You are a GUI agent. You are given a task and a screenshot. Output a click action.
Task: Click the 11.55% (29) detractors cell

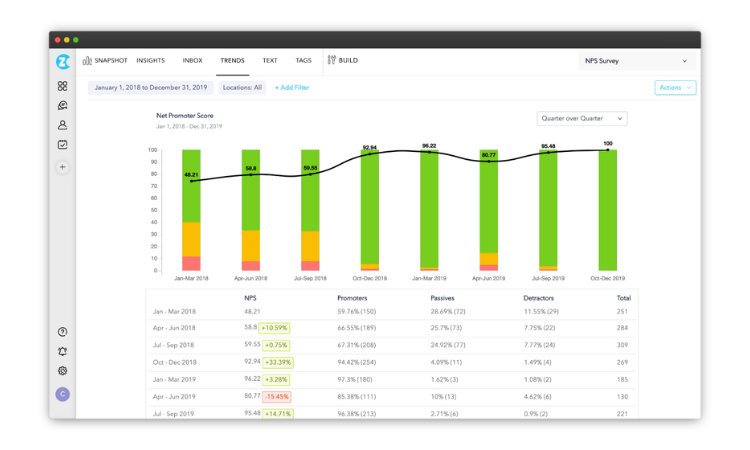coord(541,311)
